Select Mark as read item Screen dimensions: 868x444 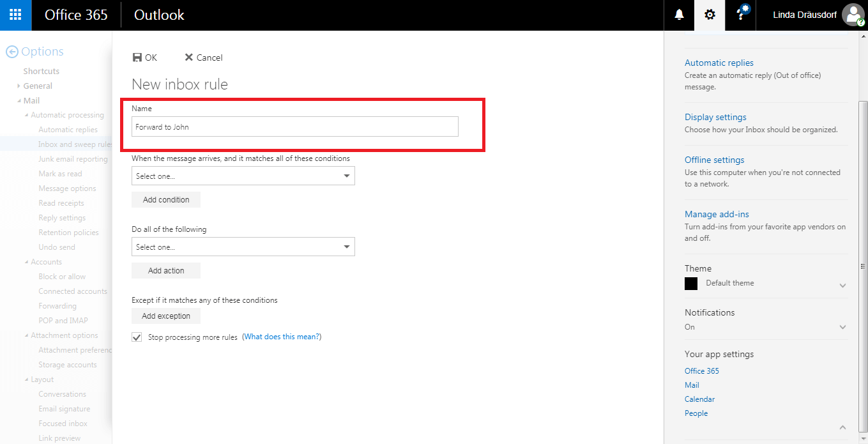pos(60,174)
